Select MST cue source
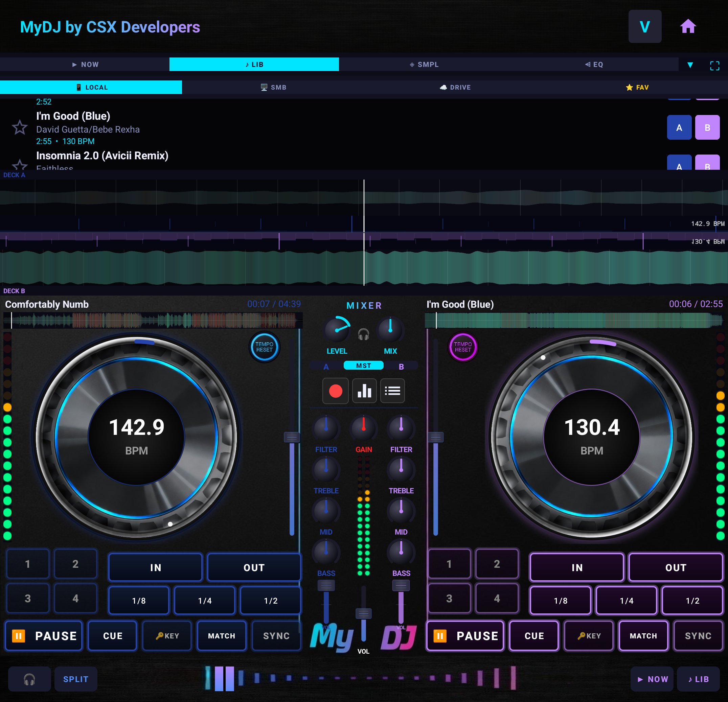Image resolution: width=728 pixels, height=702 pixels. [x=364, y=366]
